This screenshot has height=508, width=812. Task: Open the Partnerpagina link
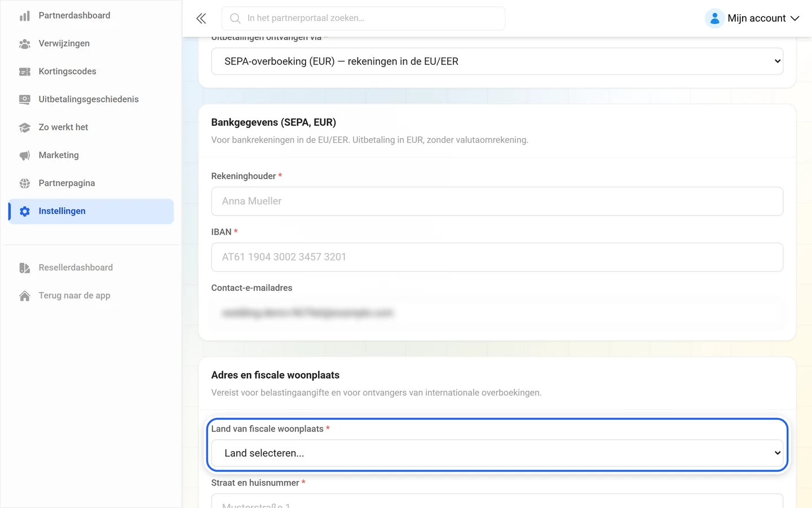[91, 183]
